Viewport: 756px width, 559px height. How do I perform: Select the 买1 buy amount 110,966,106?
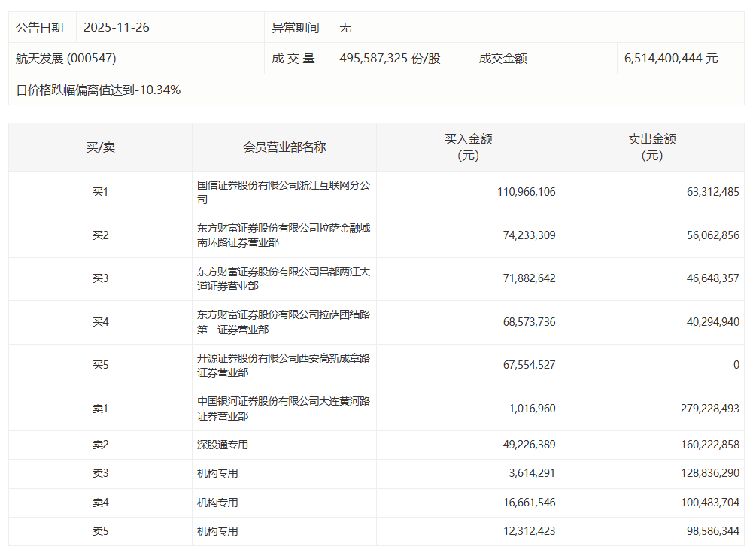coord(526,193)
